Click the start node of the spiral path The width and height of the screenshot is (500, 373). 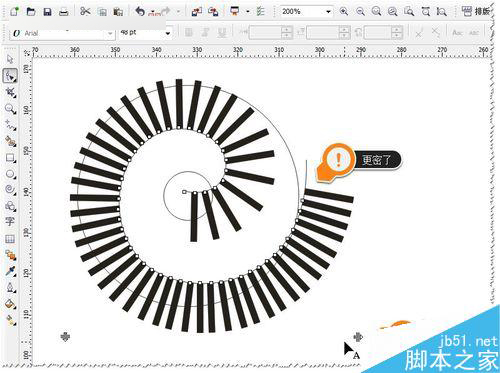(x=184, y=192)
